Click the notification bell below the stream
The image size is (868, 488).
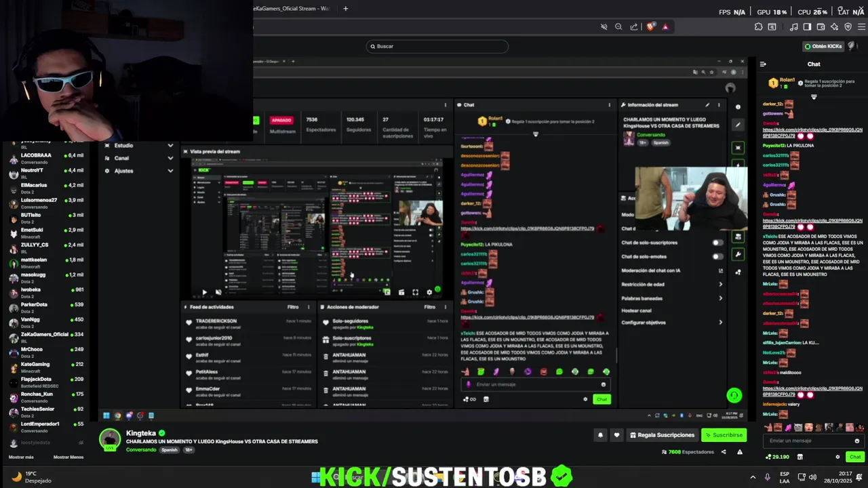pos(600,435)
